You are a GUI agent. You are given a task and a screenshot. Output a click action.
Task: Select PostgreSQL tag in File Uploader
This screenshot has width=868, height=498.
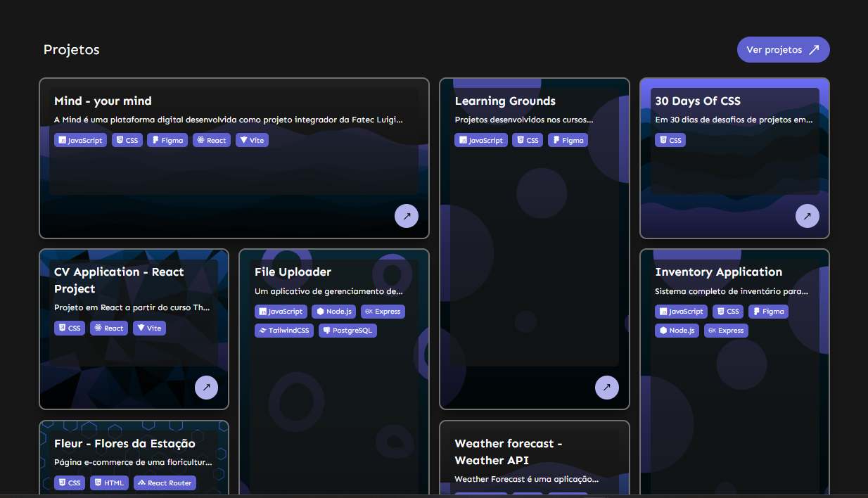point(347,330)
